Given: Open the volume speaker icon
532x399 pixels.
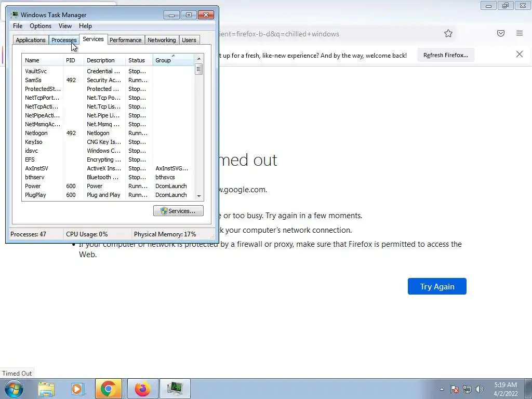Looking at the screenshot, I should (479, 389).
